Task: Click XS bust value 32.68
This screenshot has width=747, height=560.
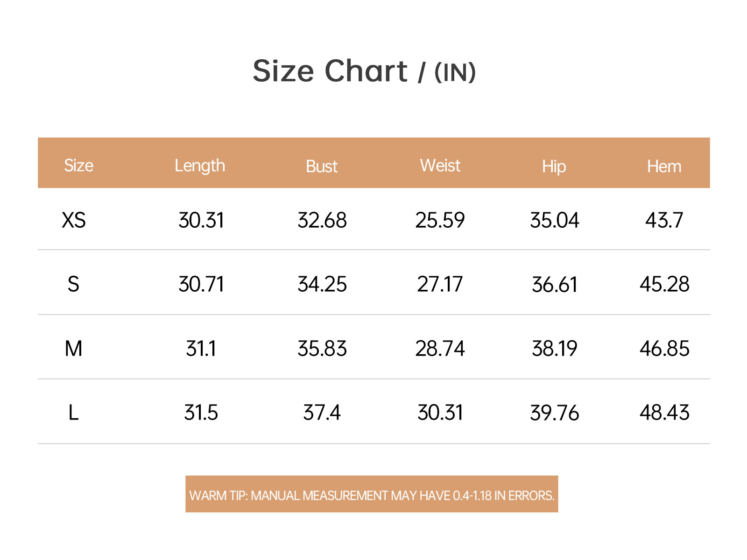Action: pos(322,220)
